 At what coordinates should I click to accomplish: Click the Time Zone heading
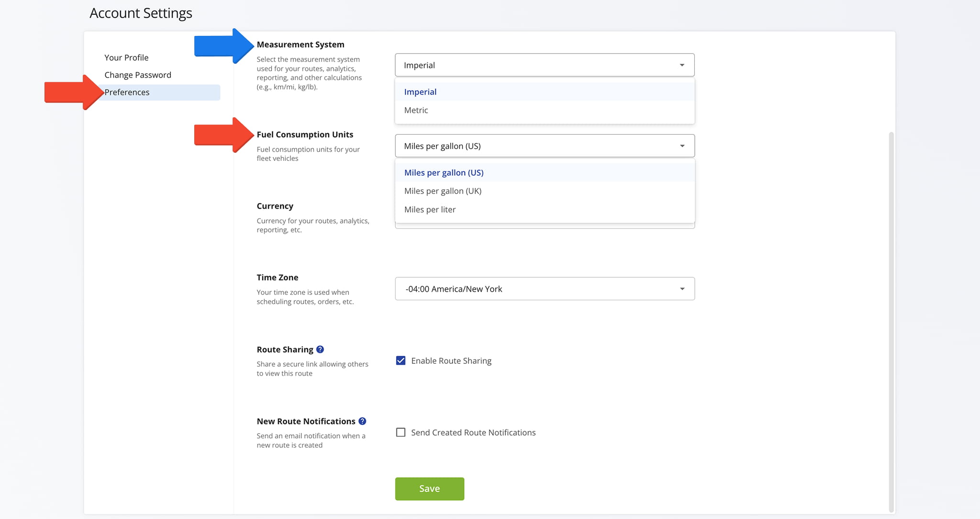(278, 277)
